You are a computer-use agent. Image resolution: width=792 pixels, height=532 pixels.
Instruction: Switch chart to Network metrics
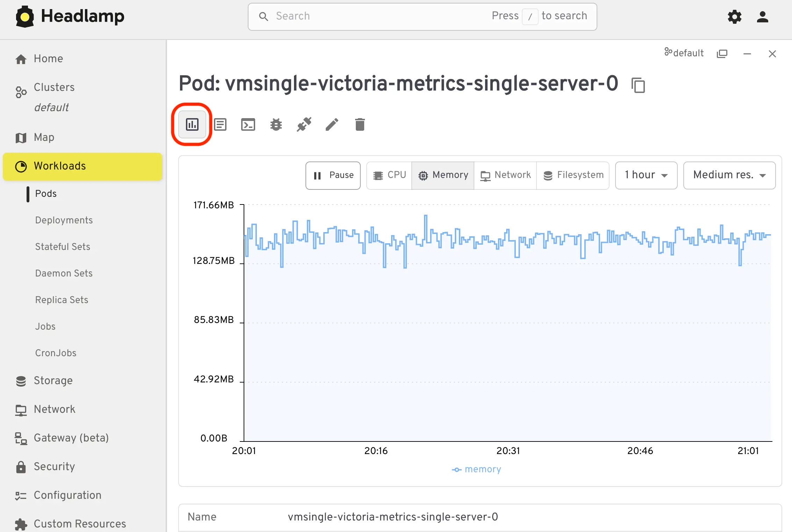coord(505,175)
